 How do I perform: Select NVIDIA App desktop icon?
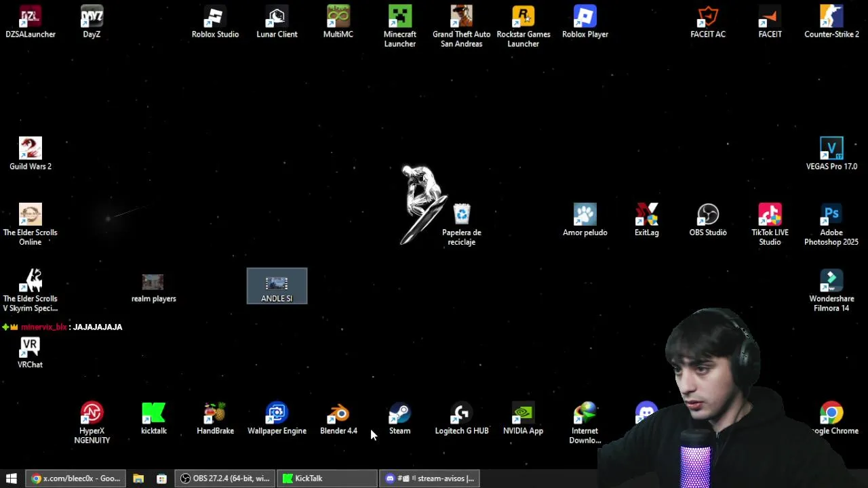[x=523, y=419]
